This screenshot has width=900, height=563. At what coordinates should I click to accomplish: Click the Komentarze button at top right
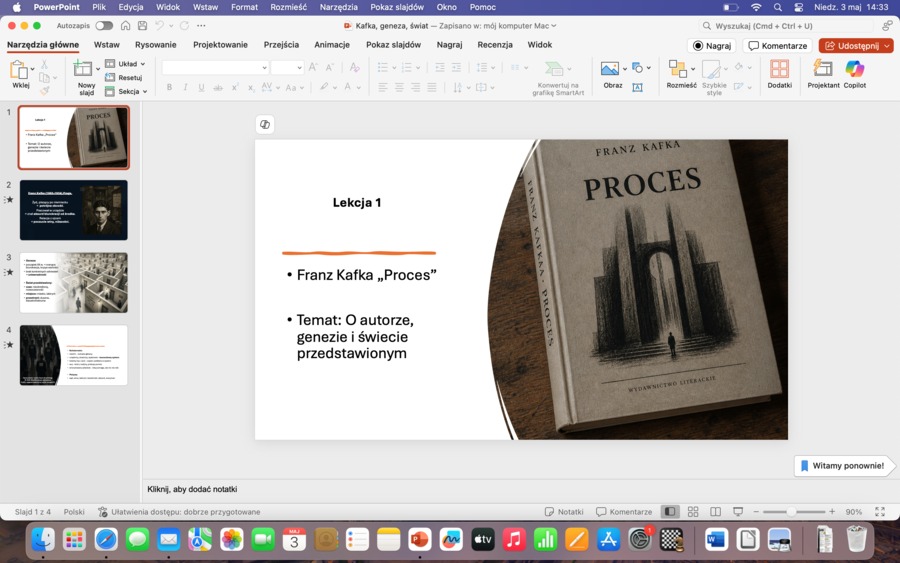pyautogui.click(x=778, y=45)
